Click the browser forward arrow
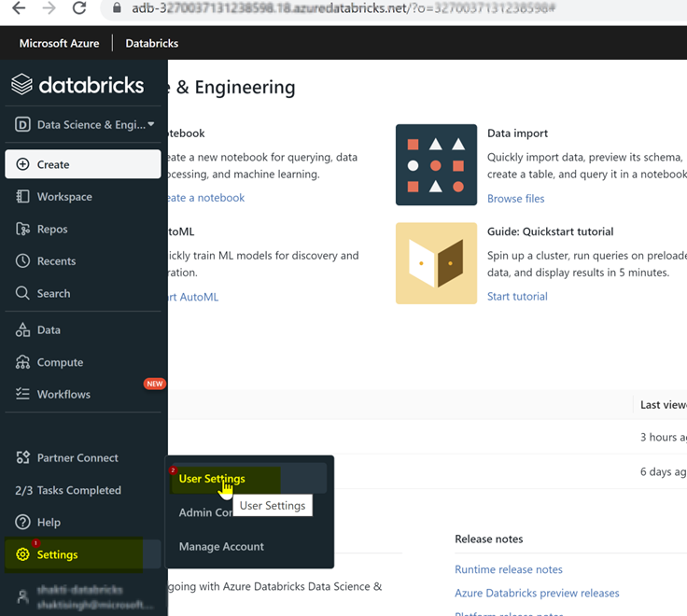Screen dimensions: 687x616 click(49, 7)
